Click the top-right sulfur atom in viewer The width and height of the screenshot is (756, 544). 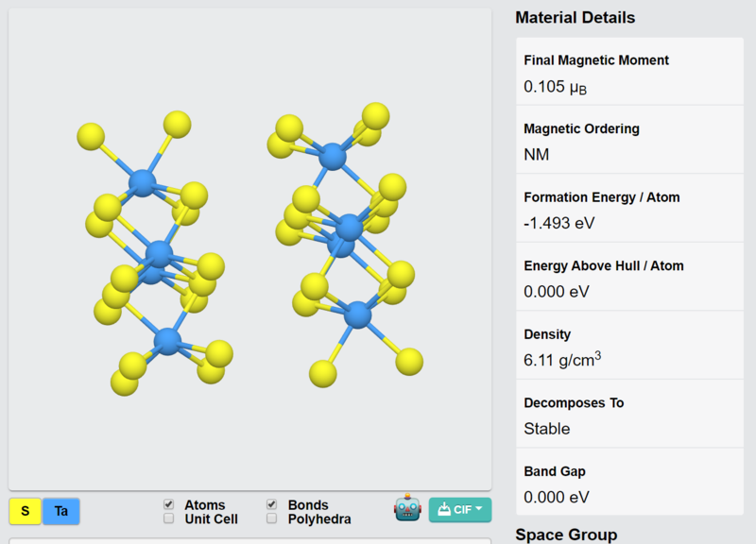[375, 116]
